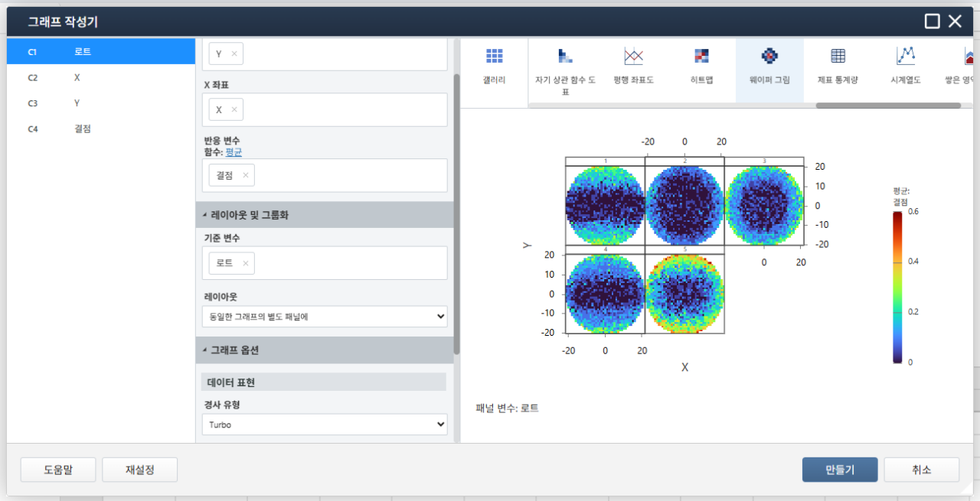Click the 만들기 button

pos(840,470)
